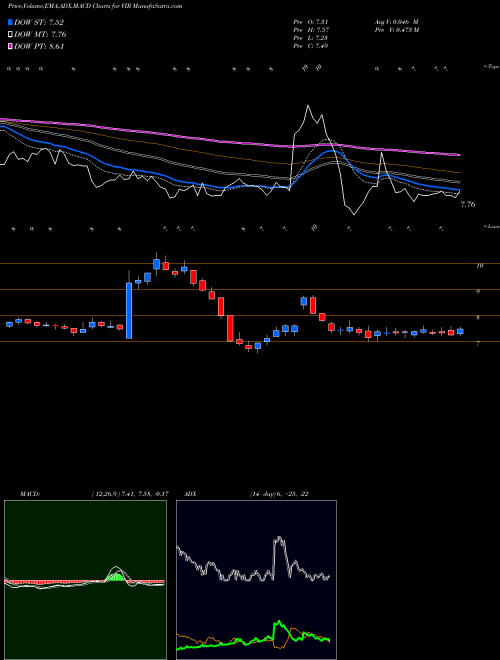Click the blue DOW ST legend swatch
Viewport: 500px width, 660px height.
pos(10,22)
